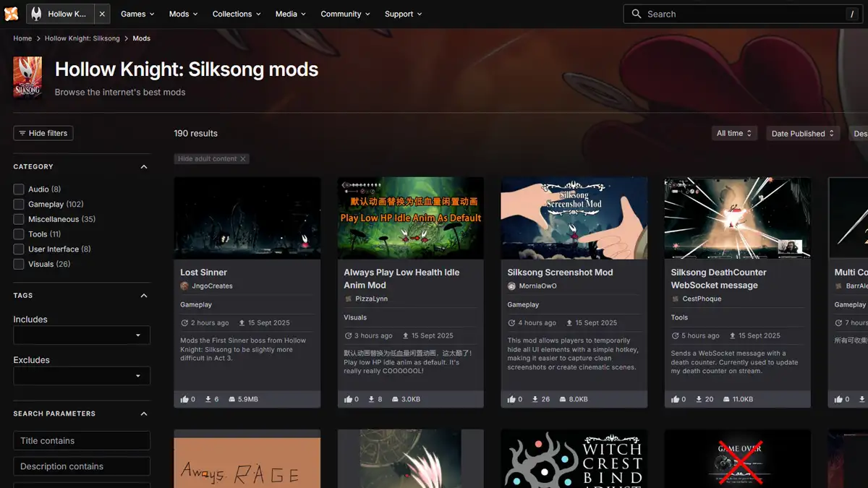Viewport: 868px width, 488px height.
Task: Open the Support menu
Action: pyautogui.click(x=403, y=14)
